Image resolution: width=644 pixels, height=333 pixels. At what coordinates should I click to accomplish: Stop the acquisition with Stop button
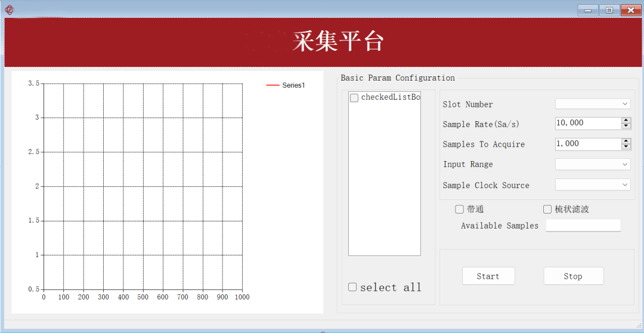[x=574, y=276]
